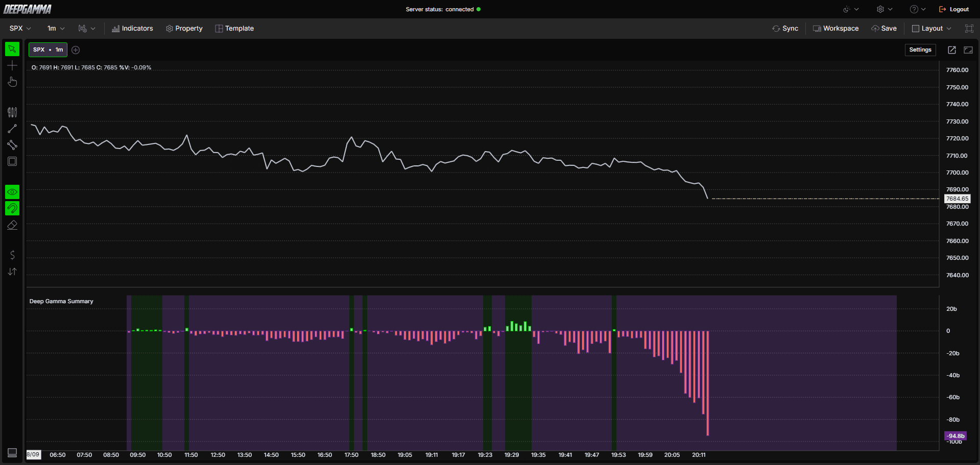Select the eraser tool
Image resolution: width=980 pixels, height=465 pixels.
(x=12, y=225)
